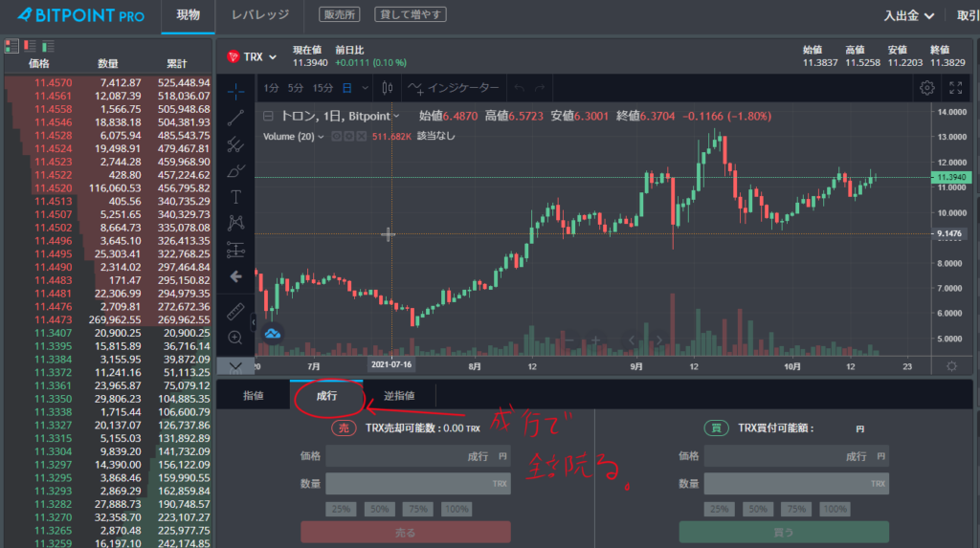Screen dimensions: 980x548
Task: Open the 取引 menu at top right
Action: tap(968, 15)
